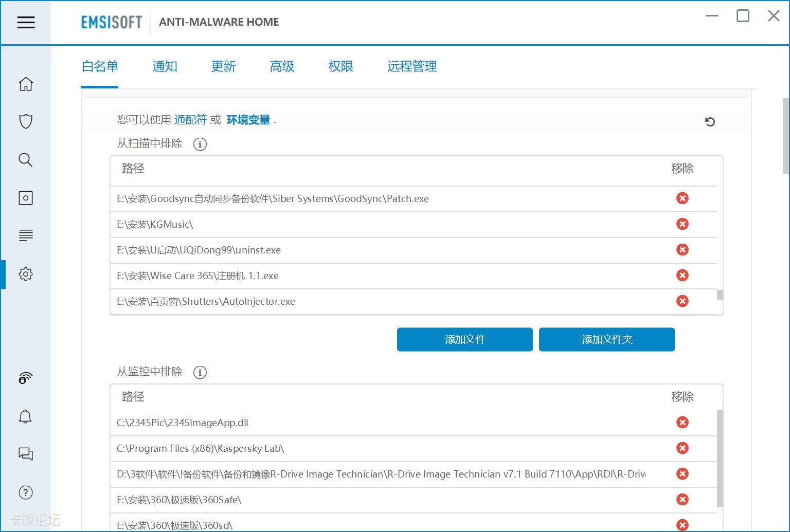The image size is (790, 532).
Task: Click the reset arrow icon
Action: coord(710,122)
